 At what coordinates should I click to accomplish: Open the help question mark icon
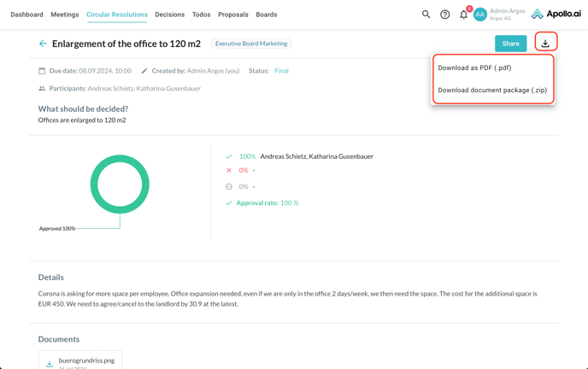pos(444,15)
